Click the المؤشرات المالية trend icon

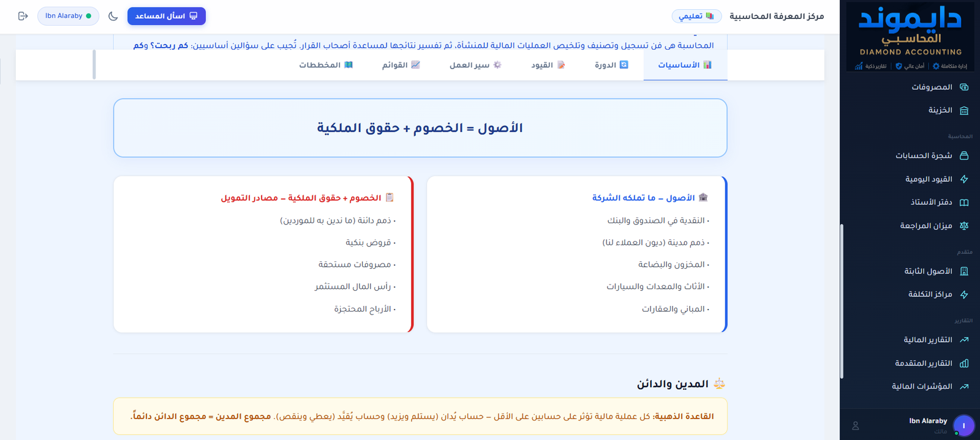pos(964,386)
